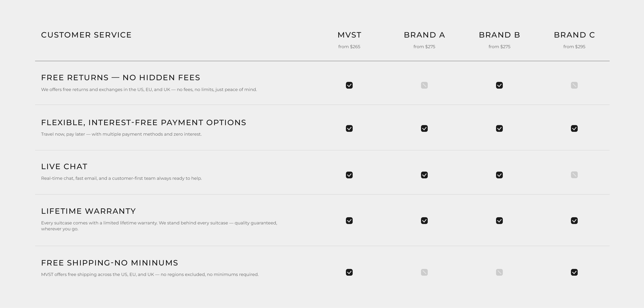Click the MVST column heading
The height and width of the screenshot is (308, 644).
349,35
